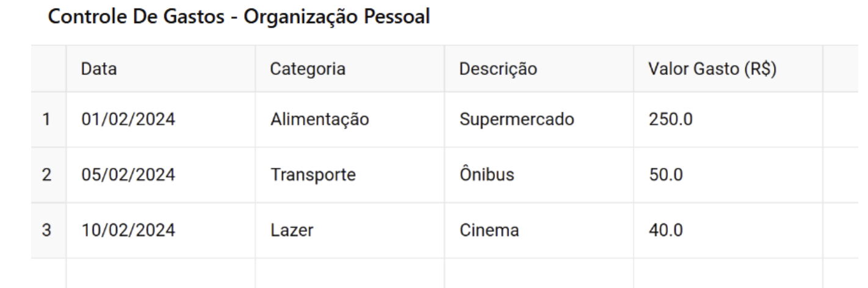
Task: Select the Valor Gasto (R$) column header
Action: click(728, 69)
